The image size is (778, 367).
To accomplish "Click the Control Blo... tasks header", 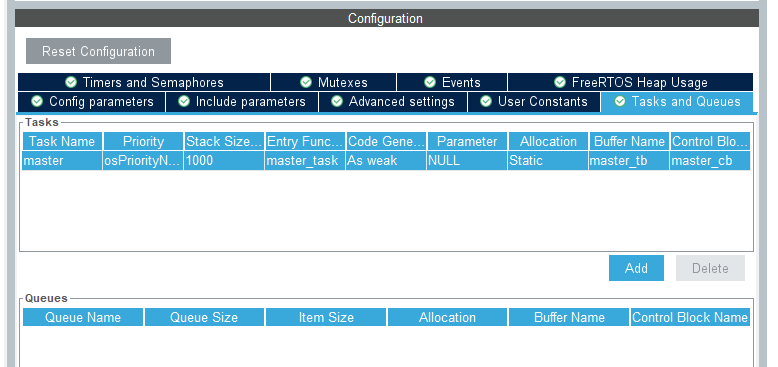I will click(710, 141).
